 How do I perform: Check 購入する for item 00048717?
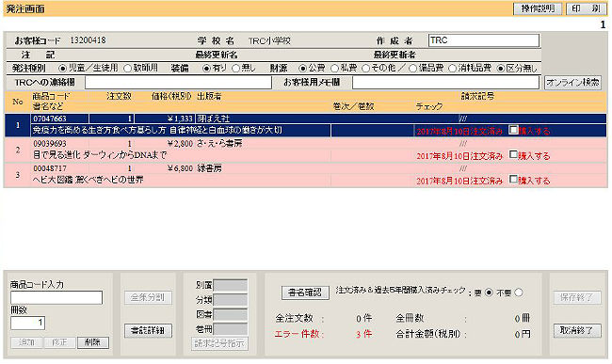pyautogui.click(x=514, y=180)
